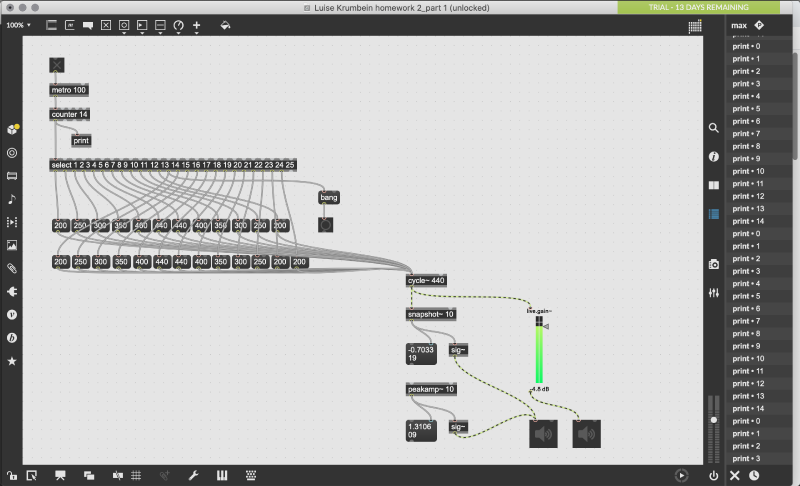Screen dimensions: 800x486
Task: Open the Dial objects dropdown in toolbar
Action: coord(179,27)
